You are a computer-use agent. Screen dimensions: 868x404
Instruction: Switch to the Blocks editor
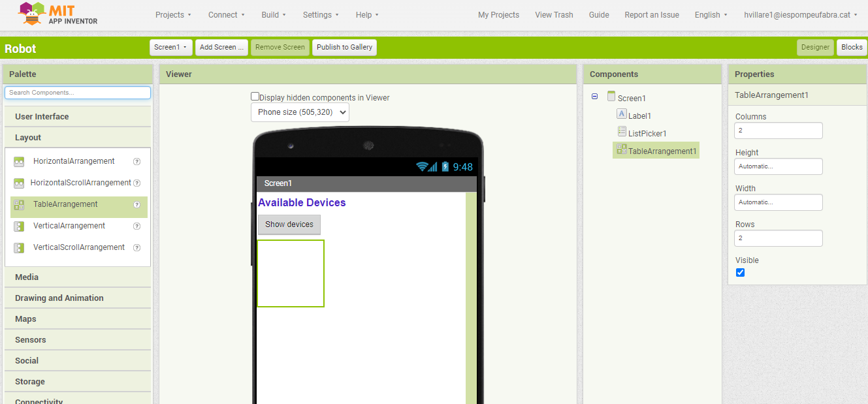pos(851,47)
